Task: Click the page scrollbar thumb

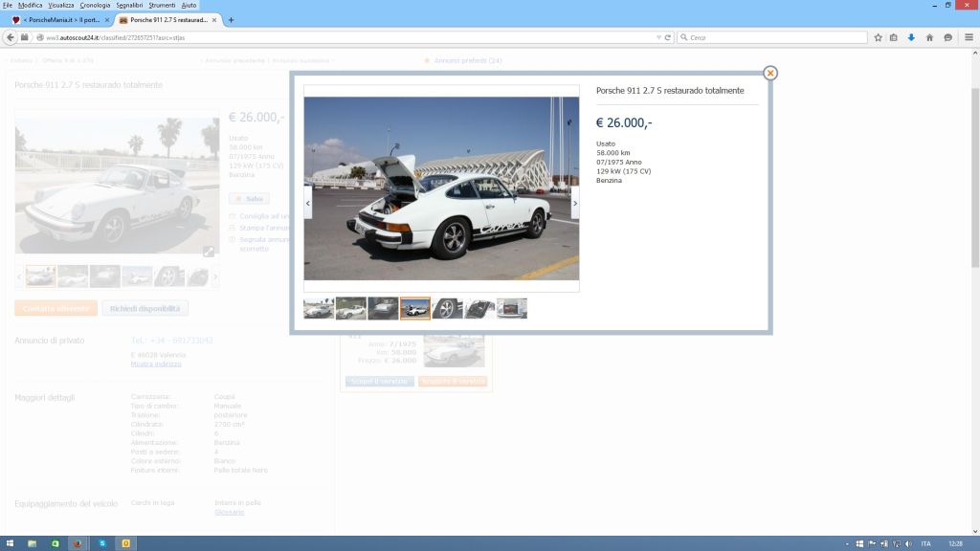Action: coord(975,178)
